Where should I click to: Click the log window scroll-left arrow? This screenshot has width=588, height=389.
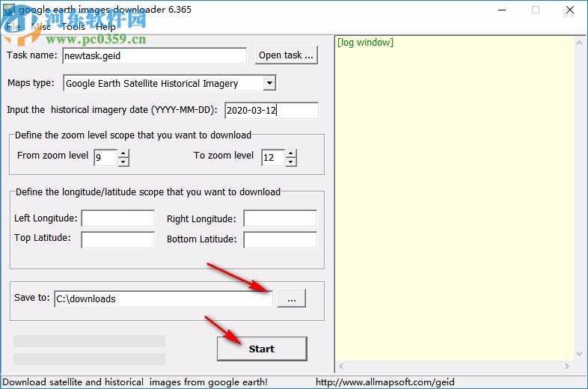coord(341,366)
